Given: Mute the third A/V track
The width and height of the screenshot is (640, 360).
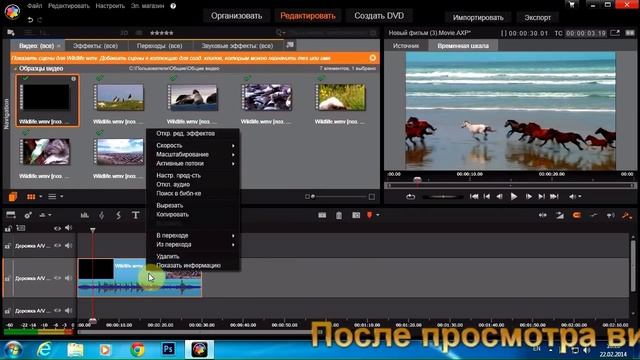Looking at the screenshot, I should 69,311.
